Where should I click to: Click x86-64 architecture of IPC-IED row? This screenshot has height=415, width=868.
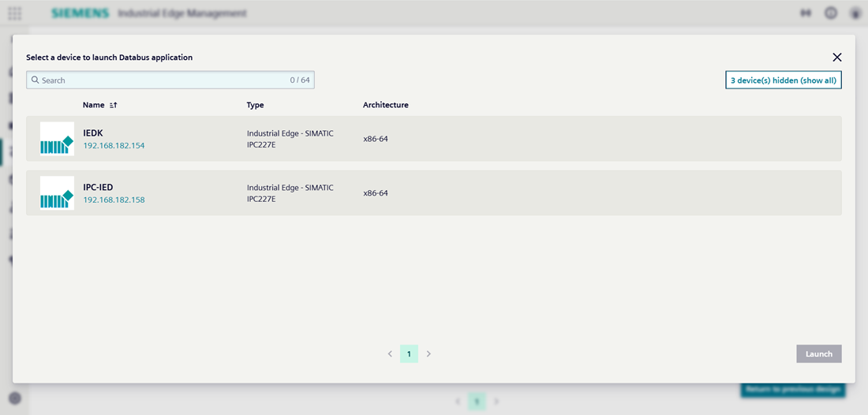[x=376, y=193]
